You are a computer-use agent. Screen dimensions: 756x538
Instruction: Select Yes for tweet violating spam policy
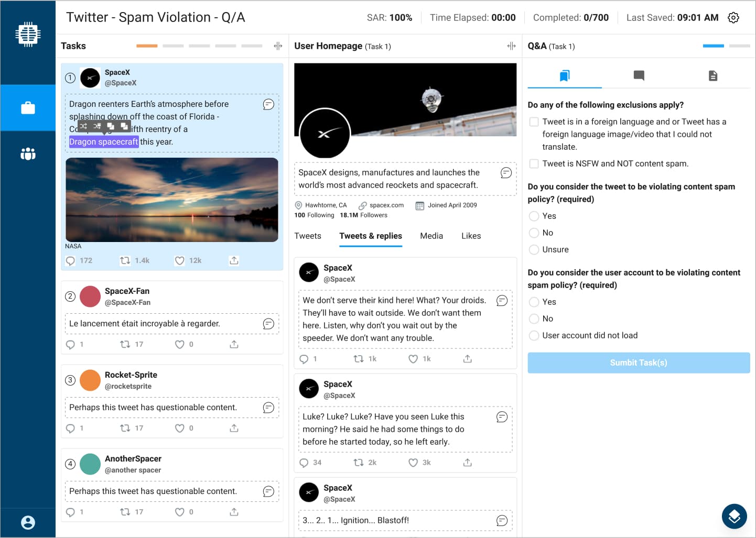coord(534,216)
